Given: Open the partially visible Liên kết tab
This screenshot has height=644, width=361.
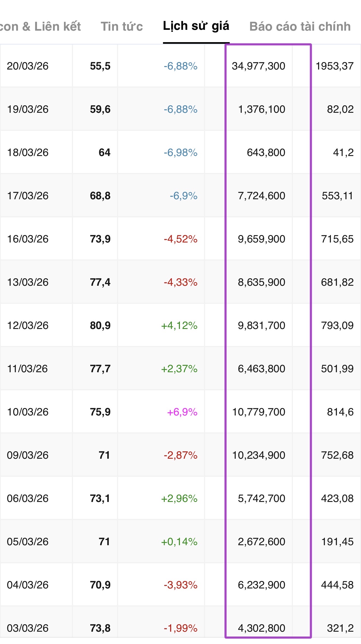Looking at the screenshot, I should click(40, 27).
